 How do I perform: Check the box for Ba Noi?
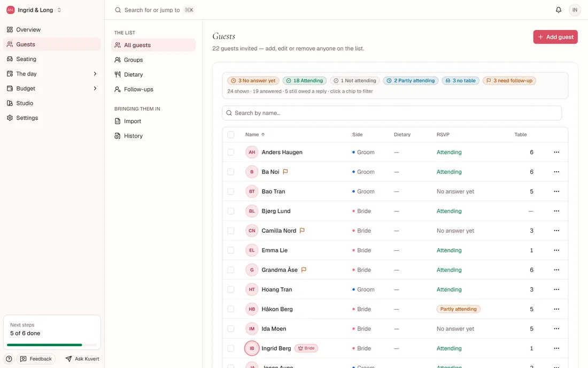point(230,172)
